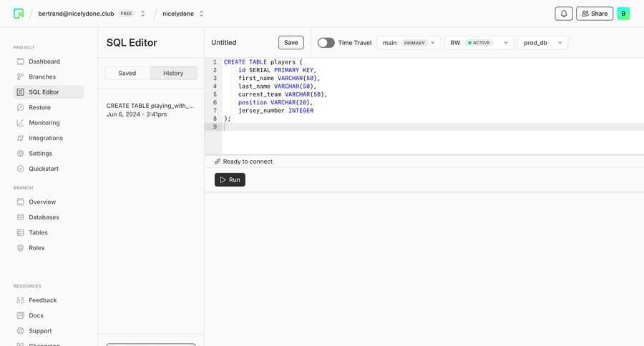This screenshot has width=644, height=346.
Task: Switch to the History tab
Action: click(173, 73)
